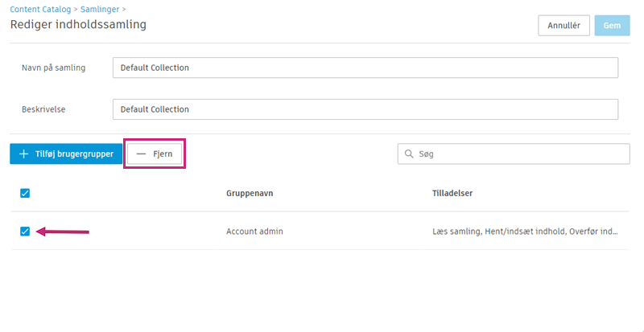Click the magnifier search icon
Screen dimensions: 644x332
(409, 154)
